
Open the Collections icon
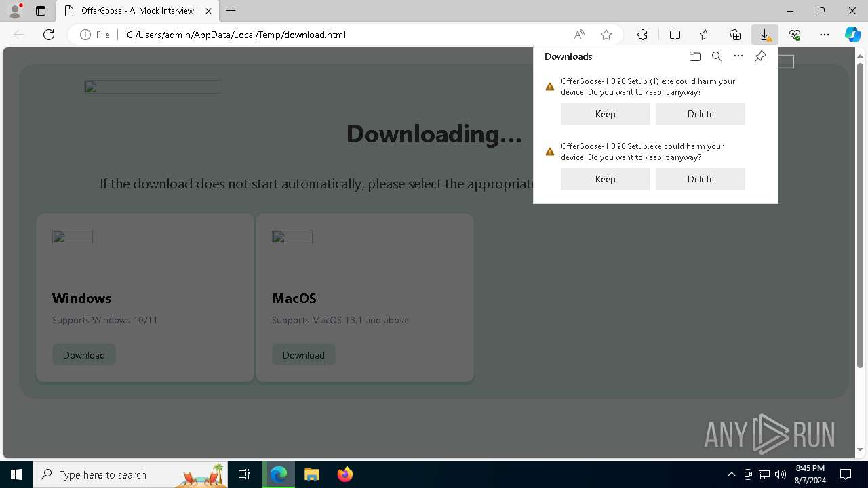[x=735, y=35]
